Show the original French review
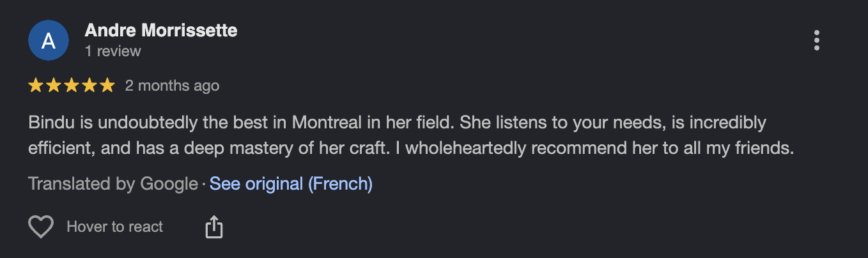The width and height of the screenshot is (868, 258). pyautogui.click(x=291, y=184)
